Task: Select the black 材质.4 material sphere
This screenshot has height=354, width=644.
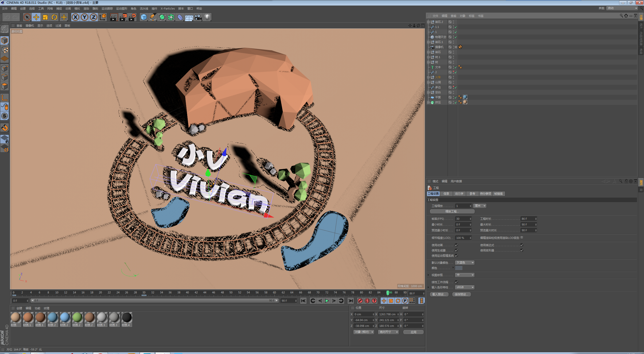Action: point(127,318)
